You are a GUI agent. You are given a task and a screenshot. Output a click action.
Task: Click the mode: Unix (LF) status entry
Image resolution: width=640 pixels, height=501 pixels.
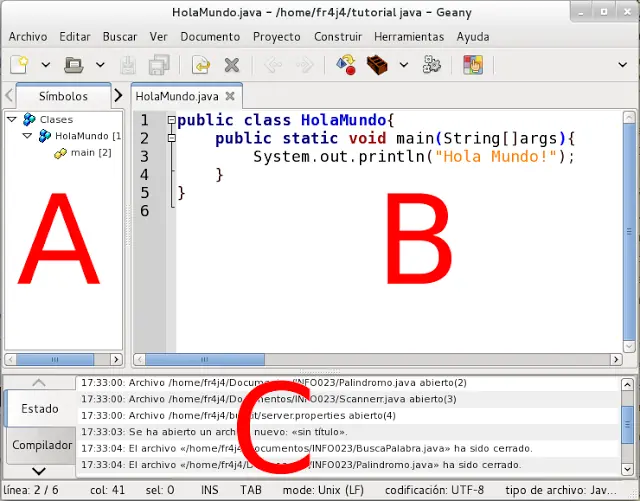tap(323, 490)
